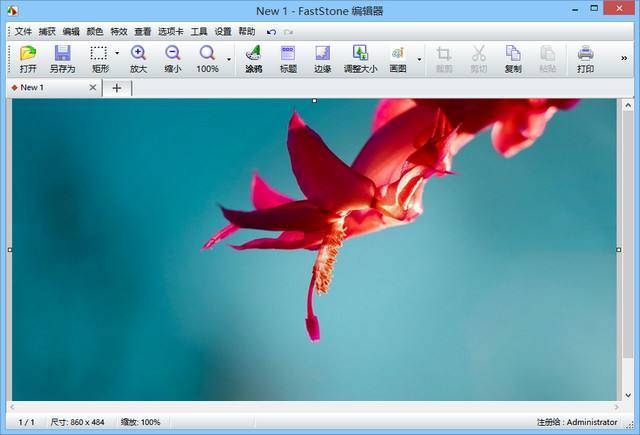
Task: Click the 剪切 (Cut) scissors icon
Action: coord(478,59)
